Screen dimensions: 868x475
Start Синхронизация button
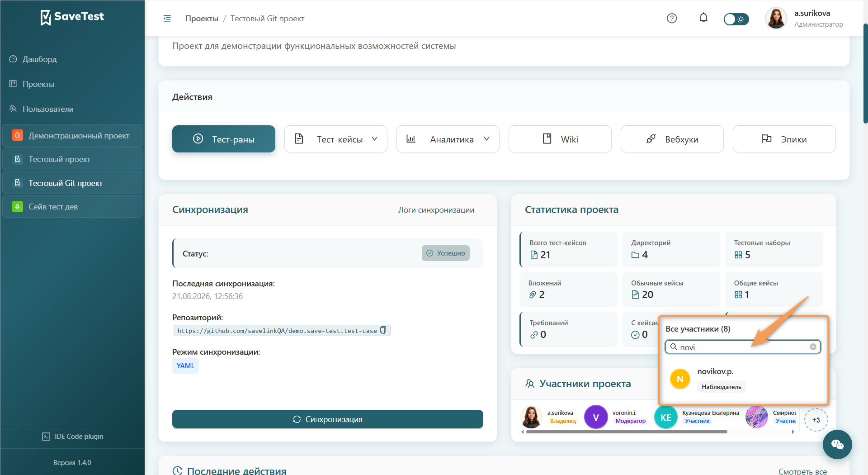tap(328, 419)
